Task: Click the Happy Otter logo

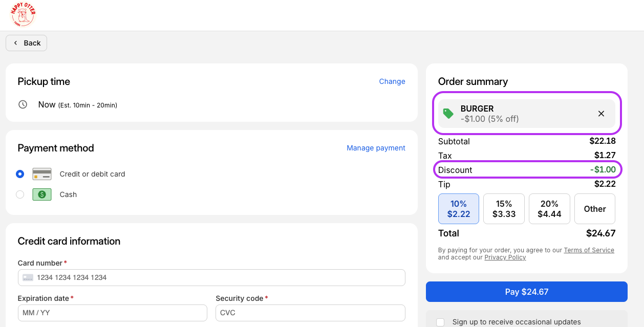Action: (x=23, y=15)
